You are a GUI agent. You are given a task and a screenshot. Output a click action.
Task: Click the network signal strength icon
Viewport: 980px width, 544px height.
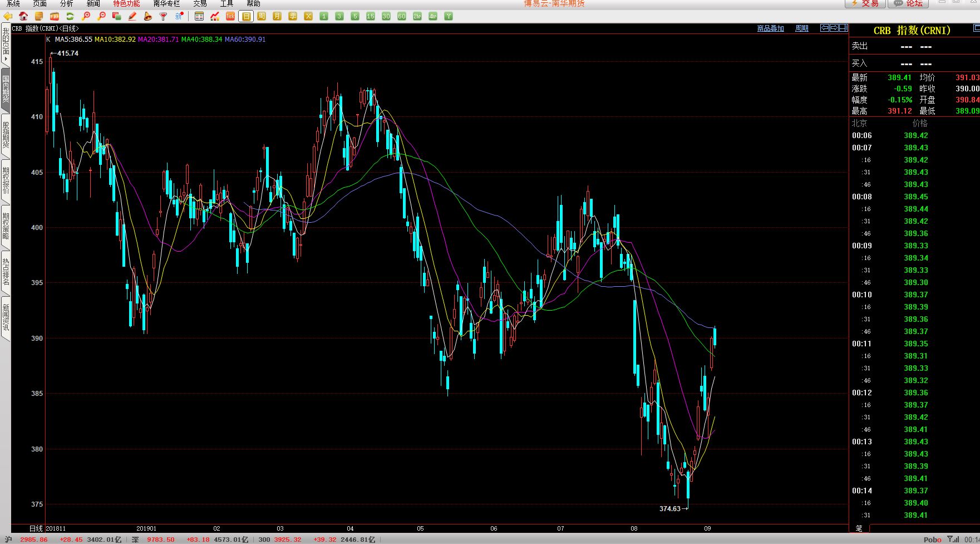click(953, 539)
